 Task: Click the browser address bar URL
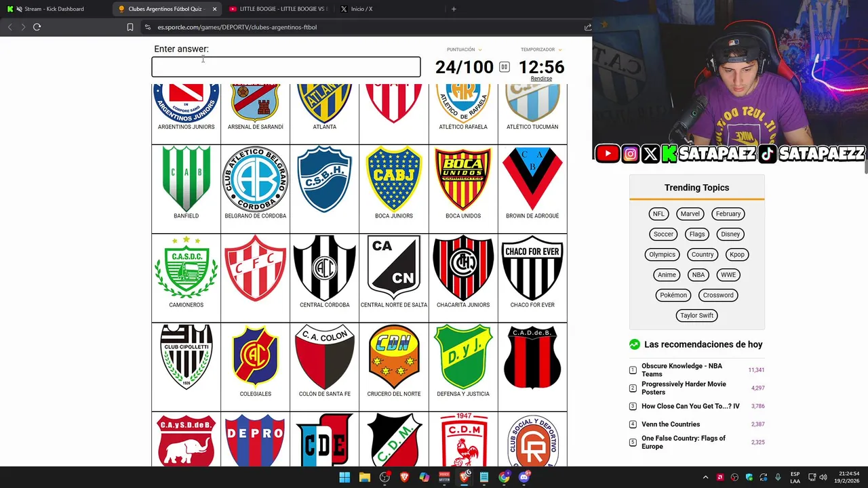pos(237,27)
